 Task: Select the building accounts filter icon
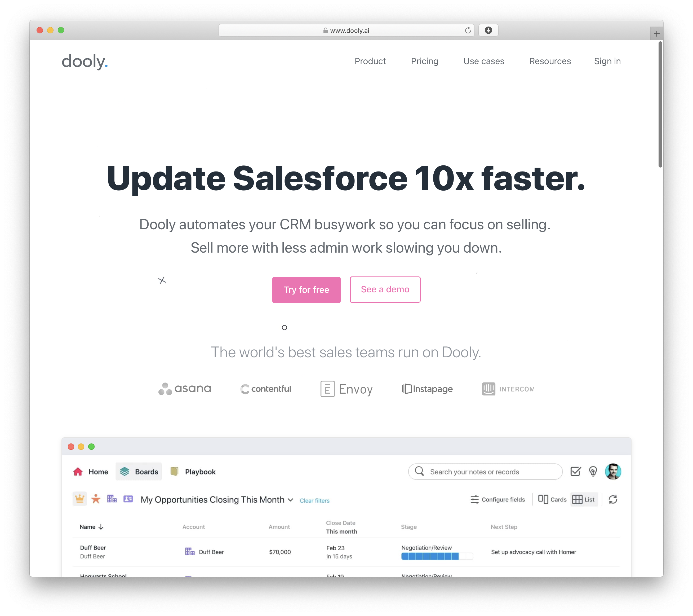pos(112,499)
